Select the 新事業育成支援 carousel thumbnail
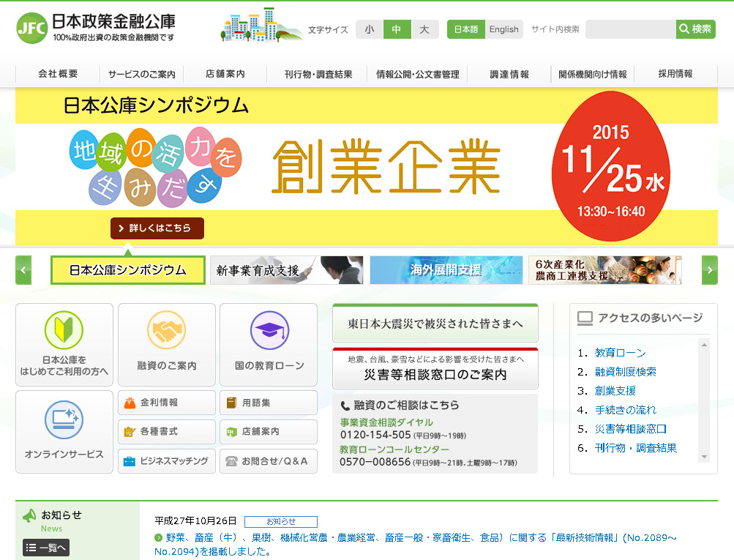 pyautogui.click(x=286, y=270)
